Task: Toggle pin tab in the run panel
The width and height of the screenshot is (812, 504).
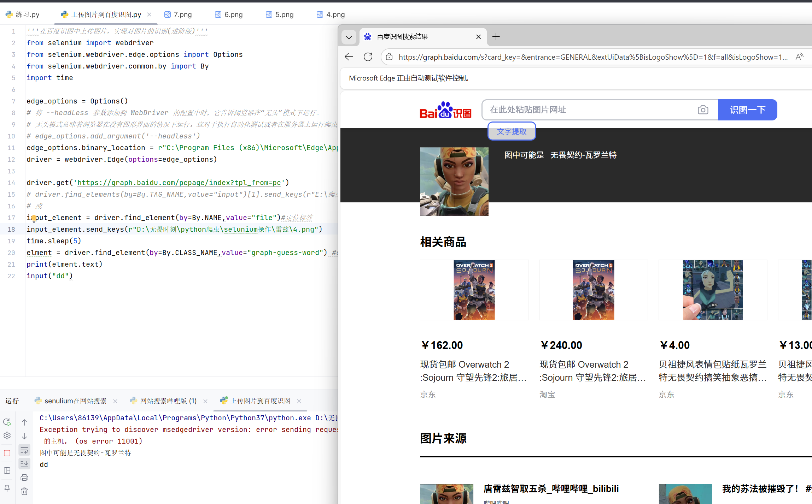Action: pyautogui.click(x=7, y=488)
